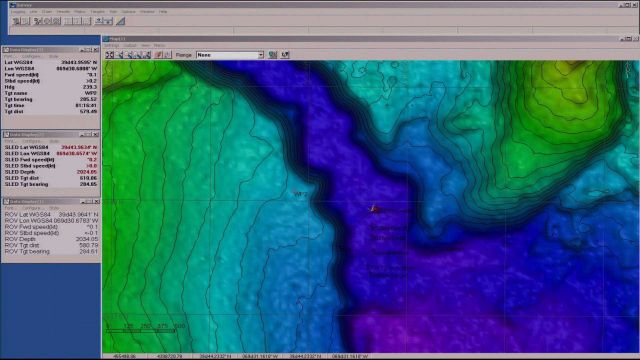Click the red vehicle marker on the map
Viewport: 640px width, 360px height.
point(374,209)
